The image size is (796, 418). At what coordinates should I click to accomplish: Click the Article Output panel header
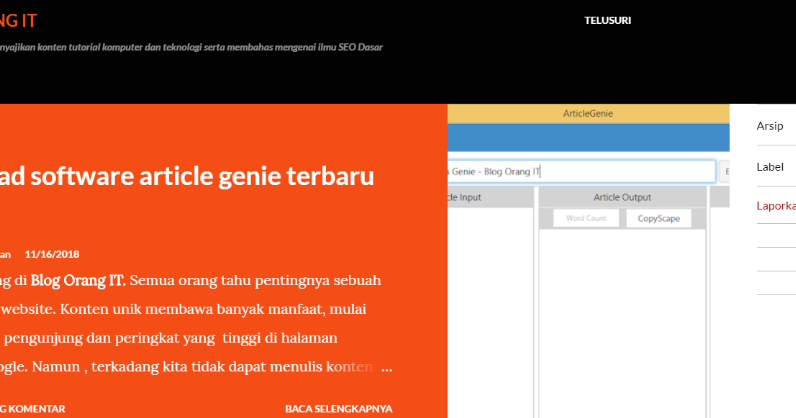pos(622,197)
